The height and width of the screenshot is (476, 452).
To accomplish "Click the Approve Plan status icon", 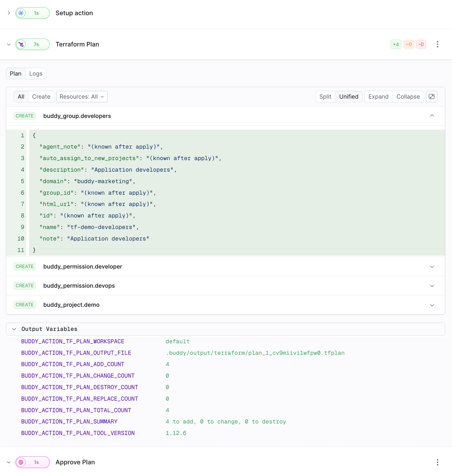I will (21, 462).
